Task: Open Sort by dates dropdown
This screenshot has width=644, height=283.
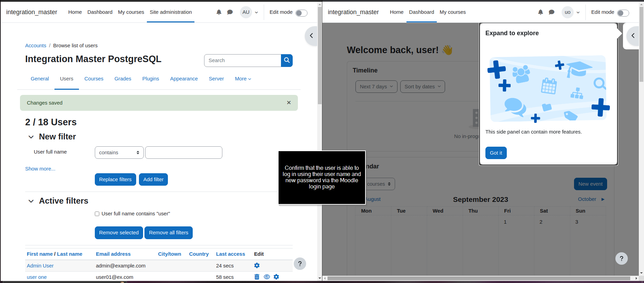Action: (x=423, y=87)
